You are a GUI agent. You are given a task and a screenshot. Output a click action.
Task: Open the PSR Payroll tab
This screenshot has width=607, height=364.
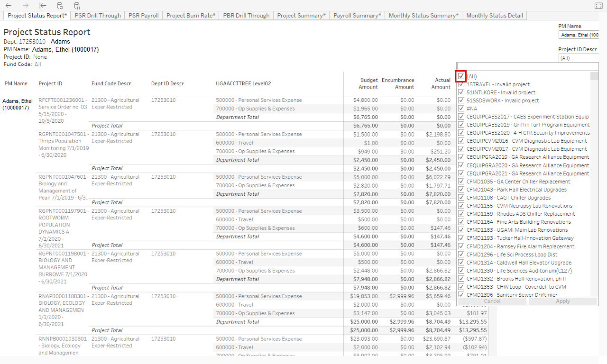pyautogui.click(x=144, y=16)
